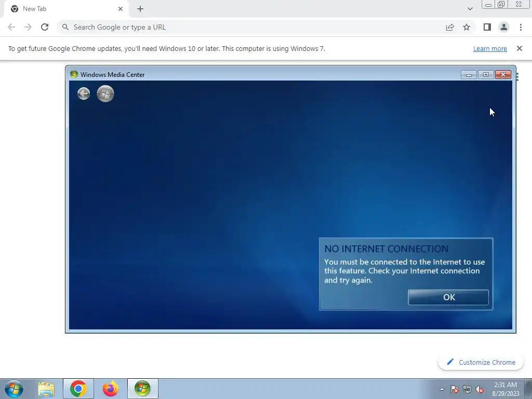Maximize the Windows Media Center window
The image size is (532, 399).
tap(486, 75)
